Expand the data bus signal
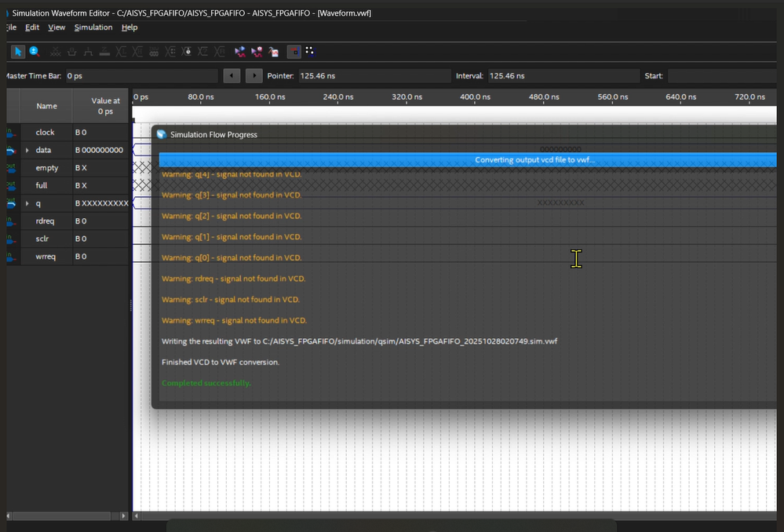Image resolution: width=784 pixels, height=532 pixels. (27, 150)
